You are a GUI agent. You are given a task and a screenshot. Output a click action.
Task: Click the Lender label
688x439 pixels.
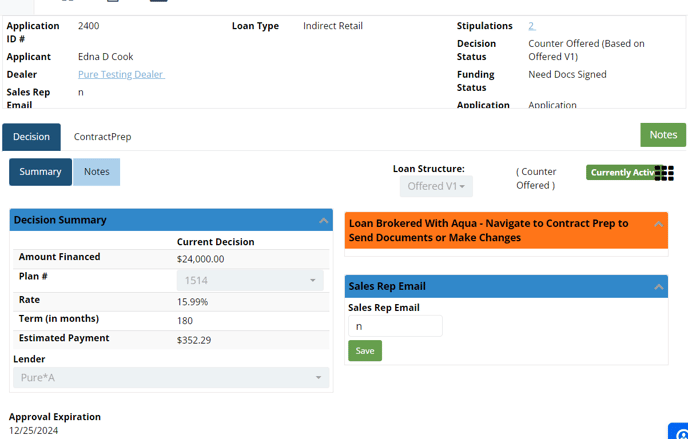pyautogui.click(x=29, y=359)
